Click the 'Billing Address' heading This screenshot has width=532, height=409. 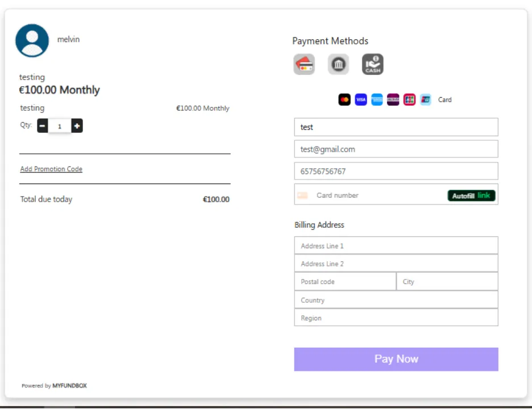point(319,225)
